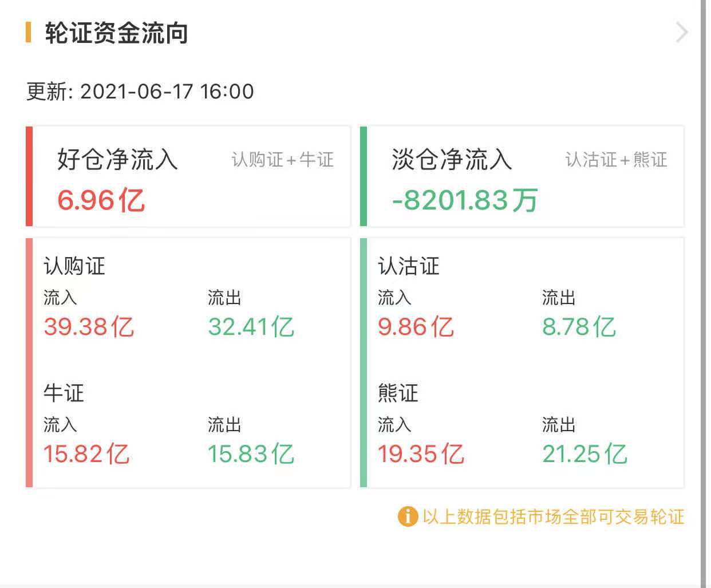
Task: Click the 以上数据包括市场全部可交易轮证 notice
Action: [x=553, y=516]
